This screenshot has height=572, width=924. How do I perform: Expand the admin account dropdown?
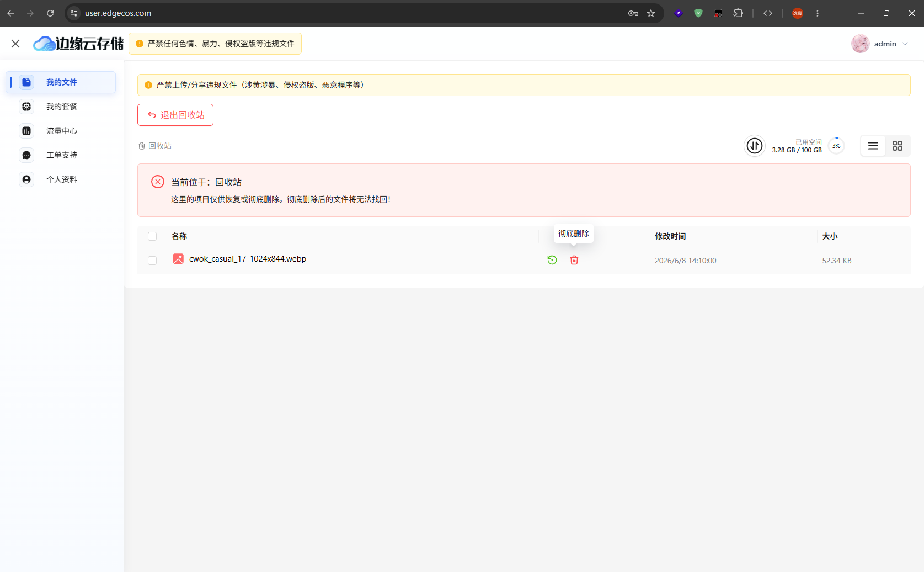(x=880, y=44)
